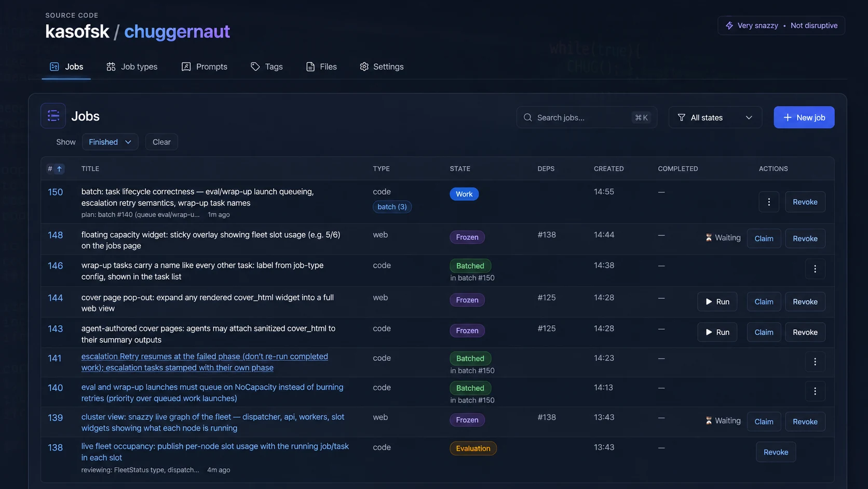Image resolution: width=868 pixels, height=489 pixels.
Task: Click the CREATED column header
Action: coord(609,169)
